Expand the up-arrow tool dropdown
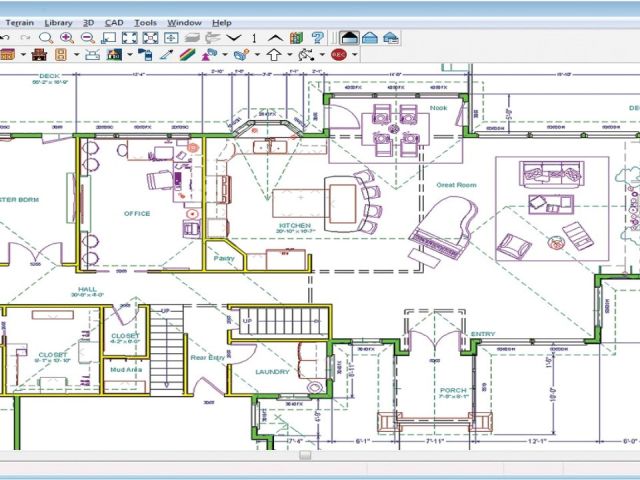 (290, 55)
